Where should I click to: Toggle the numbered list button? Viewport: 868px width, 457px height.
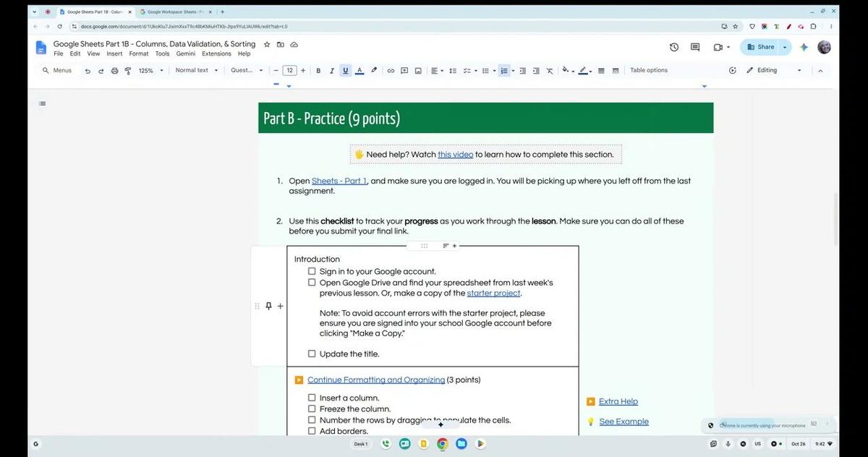point(504,71)
